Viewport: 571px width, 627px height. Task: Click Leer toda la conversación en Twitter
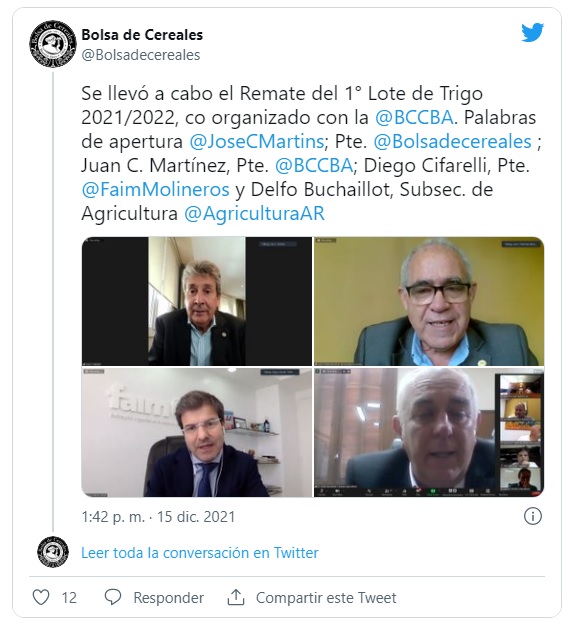coord(200,553)
